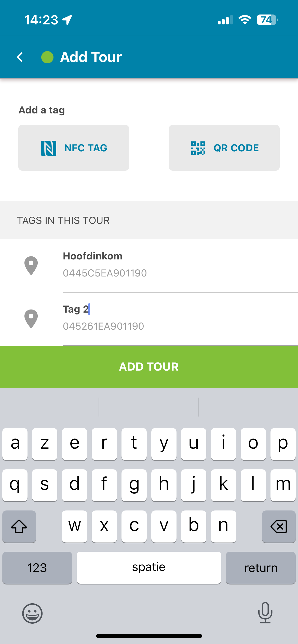
Task: Switch keyboard to 123 numbers layout
Action: (37, 568)
